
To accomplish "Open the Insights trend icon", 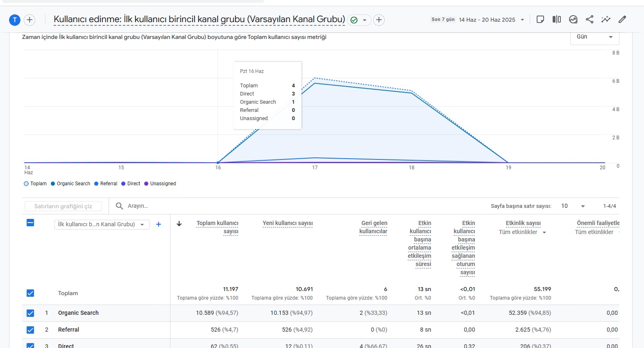I will 606,19.
